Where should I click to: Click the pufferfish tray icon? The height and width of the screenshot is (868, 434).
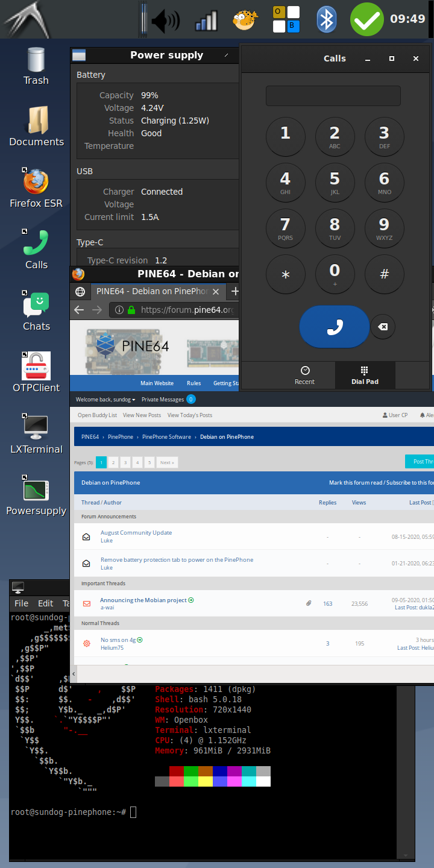[245, 20]
